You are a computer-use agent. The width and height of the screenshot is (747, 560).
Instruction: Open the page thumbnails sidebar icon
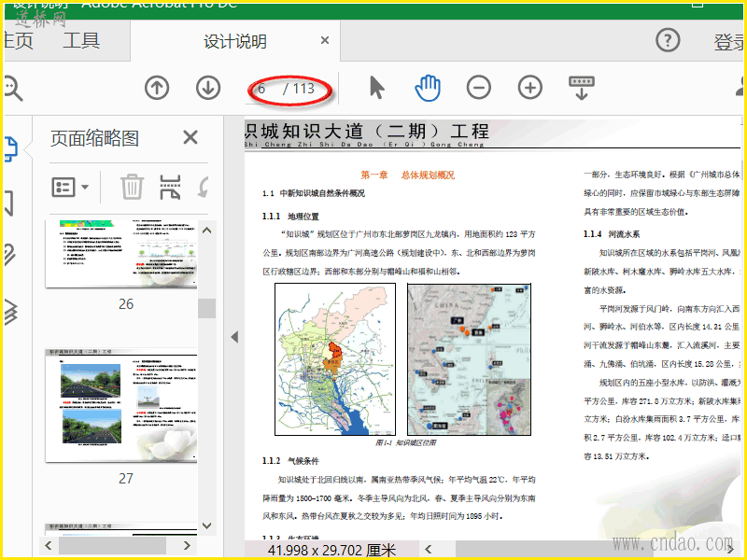tap(10, 148)
